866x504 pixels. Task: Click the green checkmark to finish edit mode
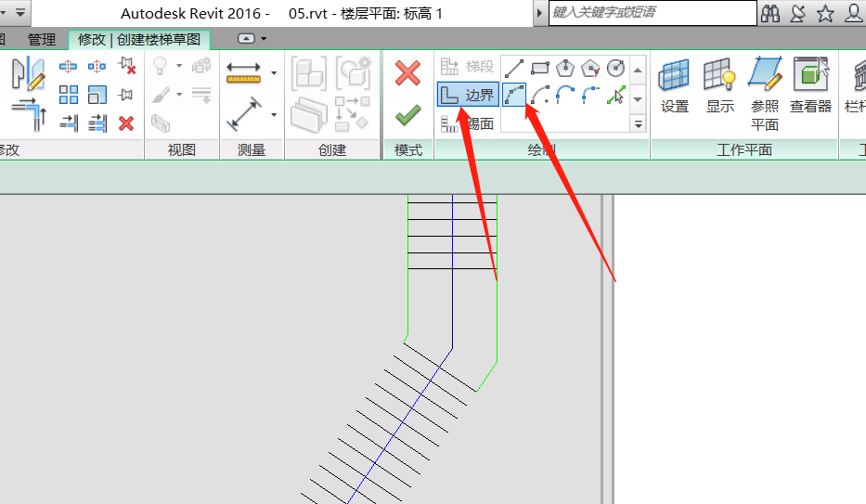point(407,114)
